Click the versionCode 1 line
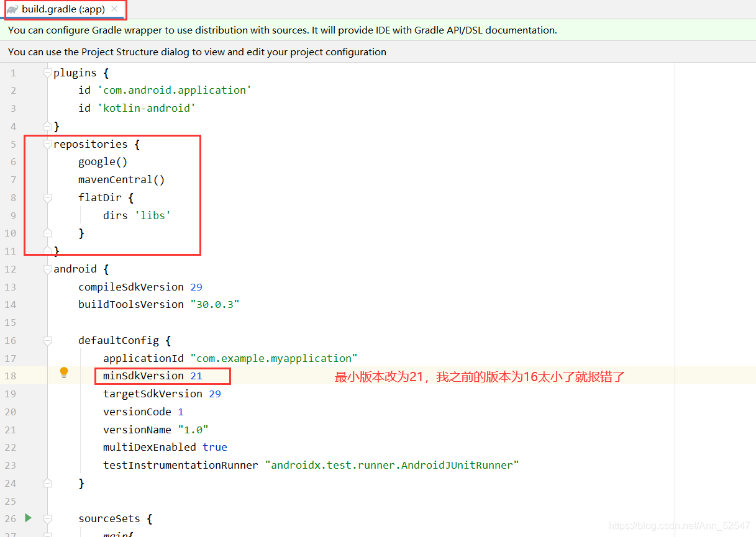756x537 pixels. (x=143, y=412)
